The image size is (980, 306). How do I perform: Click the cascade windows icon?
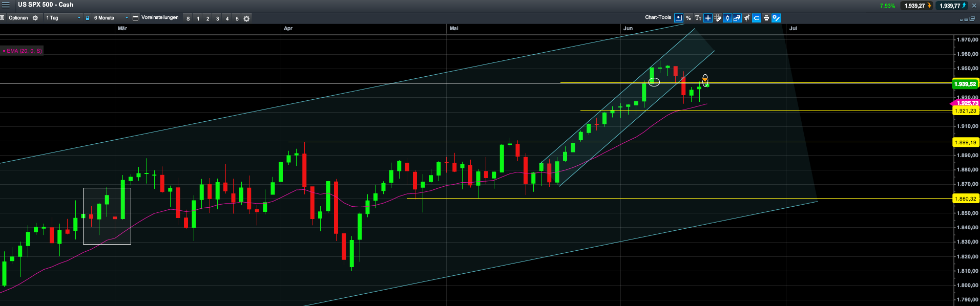[x=972, y=19]
